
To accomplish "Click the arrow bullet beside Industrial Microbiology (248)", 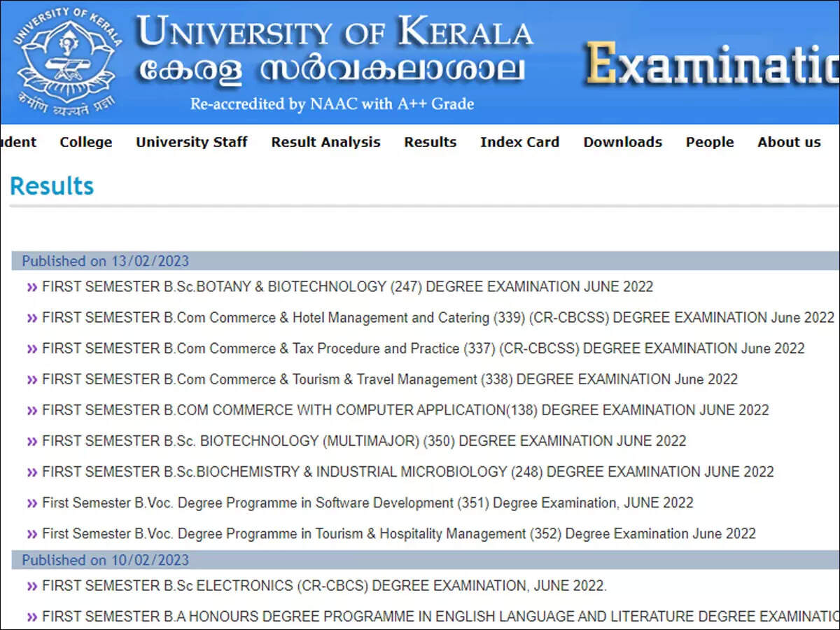I will point(31,472).
